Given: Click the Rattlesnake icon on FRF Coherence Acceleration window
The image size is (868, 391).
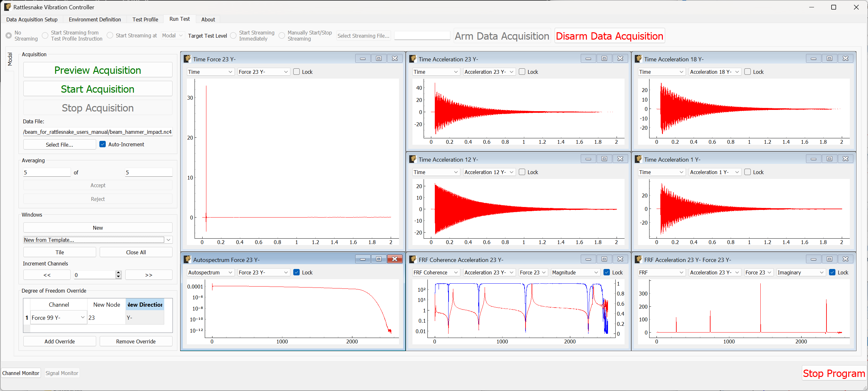Looking at the screenshot, I should pyautogui.click(x=413, y=259).
